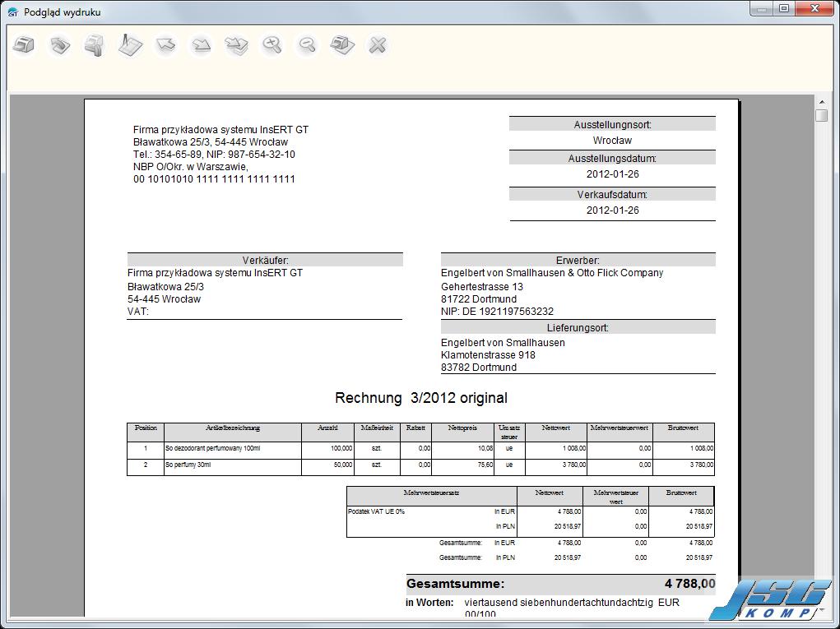Image resolution: width=840 pixels, height=629 pixels.
Task: Open printer setup icon with tower
Action: click(x=95, y=45)
